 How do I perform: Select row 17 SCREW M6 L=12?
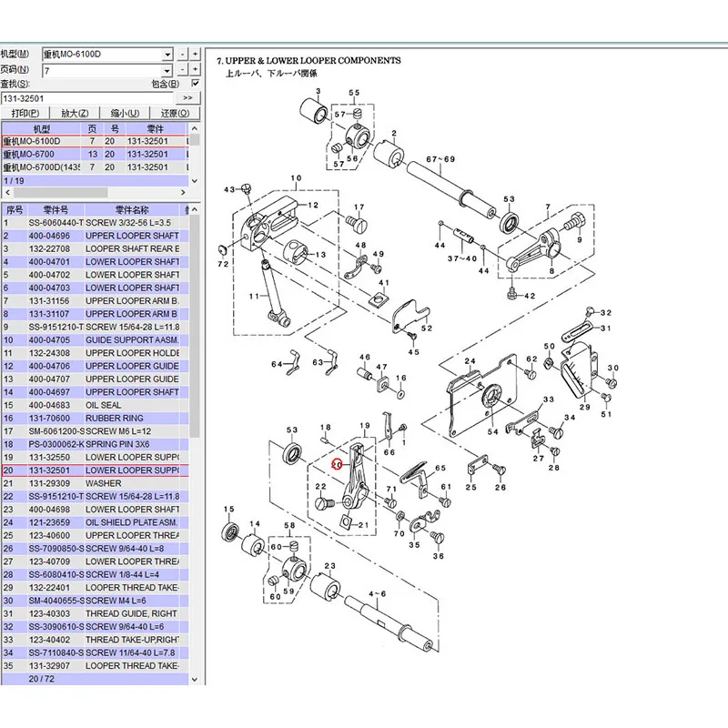pyautogui.click(x=95, y=431)
